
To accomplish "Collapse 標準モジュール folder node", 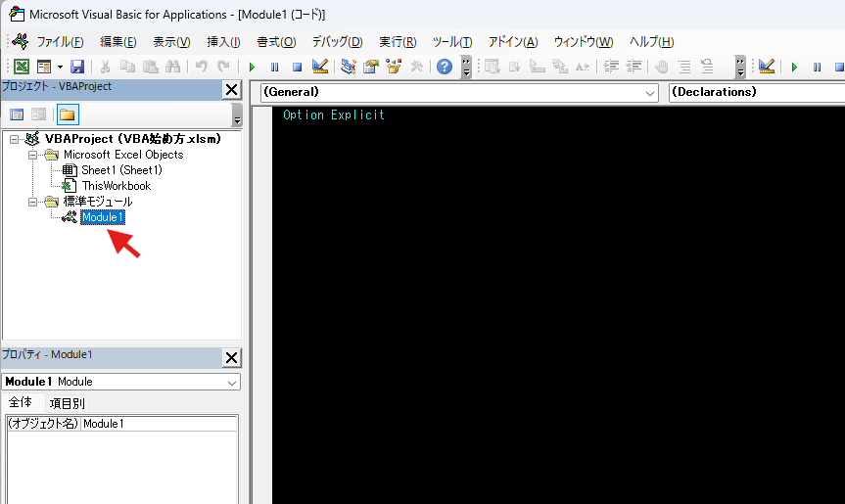I will pyautogui.click(x=32, y=202).
